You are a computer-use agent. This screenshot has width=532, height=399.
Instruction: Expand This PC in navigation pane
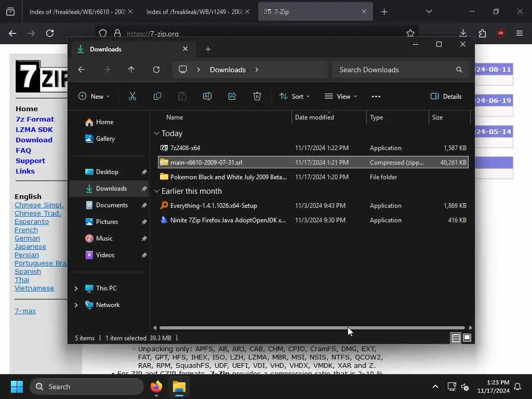click(76, 288)
